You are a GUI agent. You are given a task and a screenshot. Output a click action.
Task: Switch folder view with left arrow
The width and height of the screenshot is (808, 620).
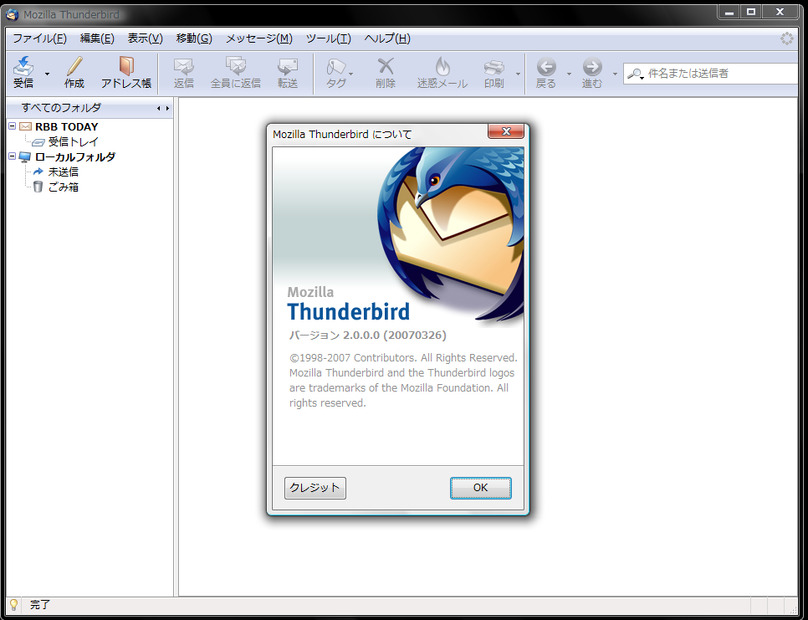tap(159, 108)
